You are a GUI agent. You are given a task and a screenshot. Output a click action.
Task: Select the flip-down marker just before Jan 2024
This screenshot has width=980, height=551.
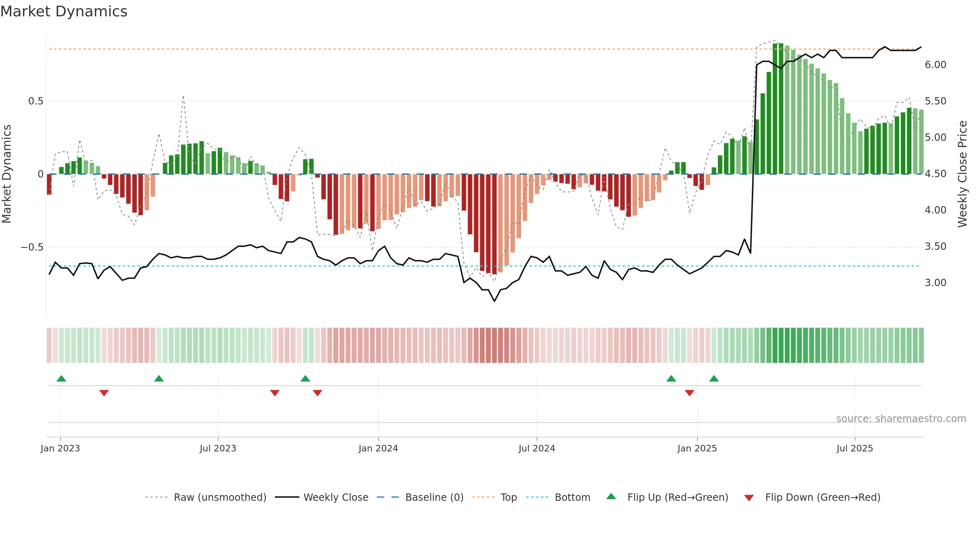coord(318,393)
